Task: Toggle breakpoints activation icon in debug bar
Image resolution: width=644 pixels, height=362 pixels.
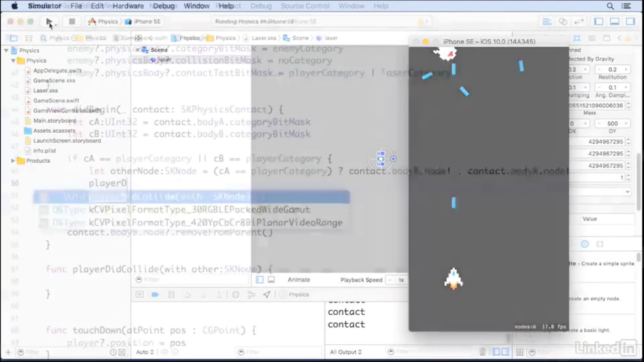Action: 155,295
